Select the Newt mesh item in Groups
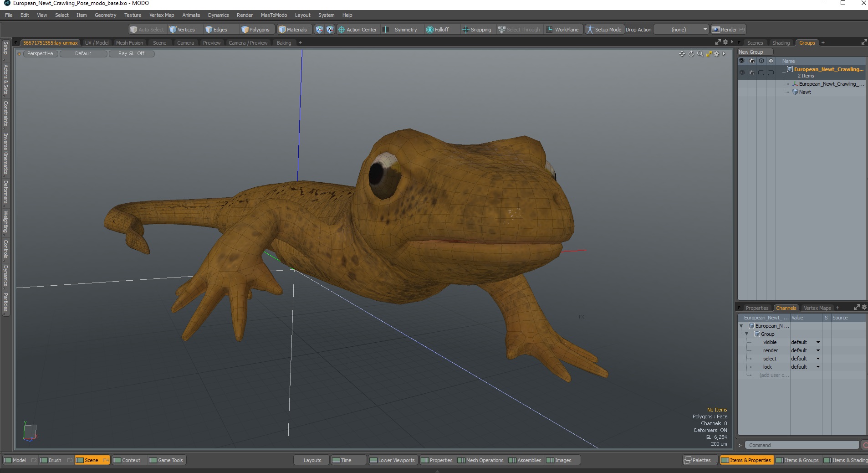 (x=805, y=92)
